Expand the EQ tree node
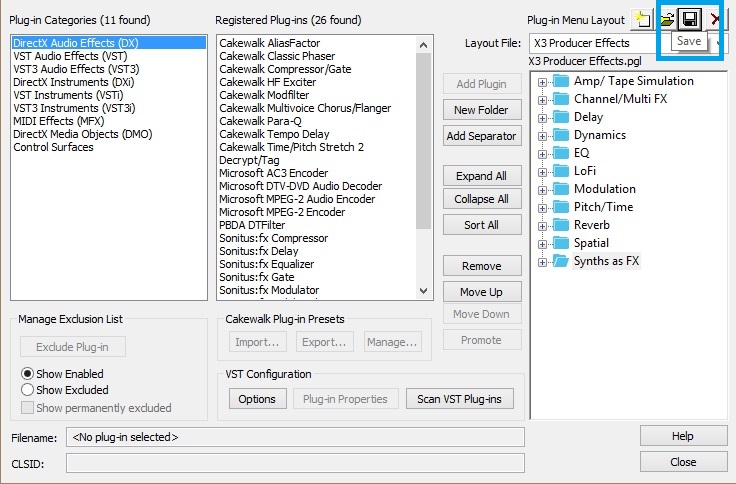The height and width of the screenshot is (484, 736). (542, 154)
